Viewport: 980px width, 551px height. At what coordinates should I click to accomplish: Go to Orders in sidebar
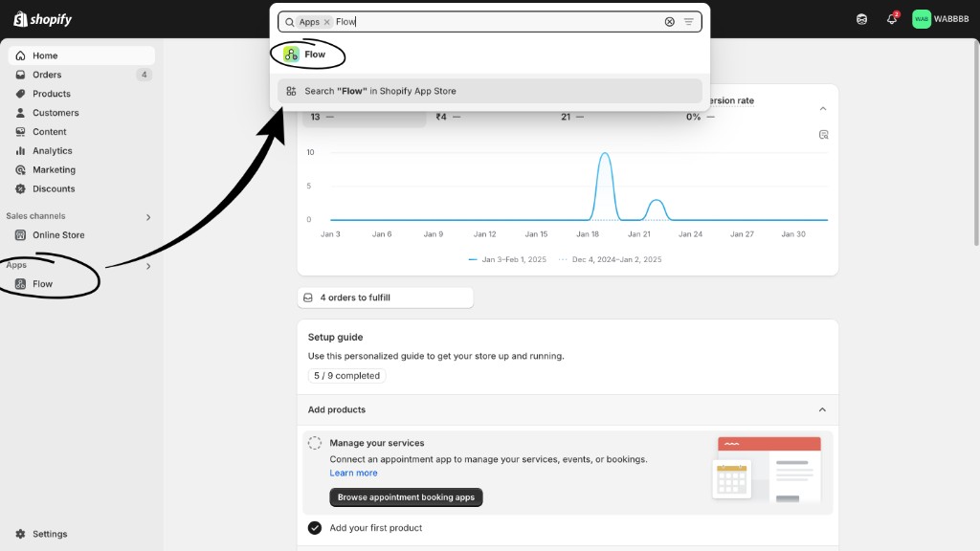tap(81, 75)
